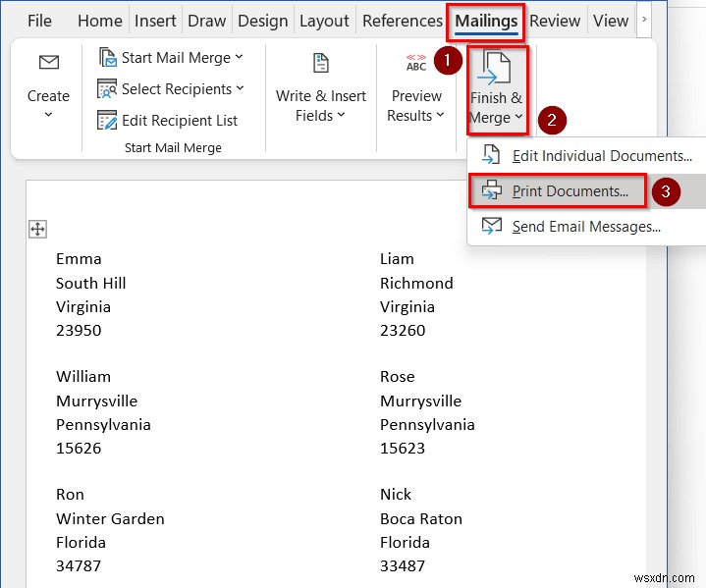Click the Create envelope icon
Viewport: 706px width, 588px height.
(x=49, y=62)
